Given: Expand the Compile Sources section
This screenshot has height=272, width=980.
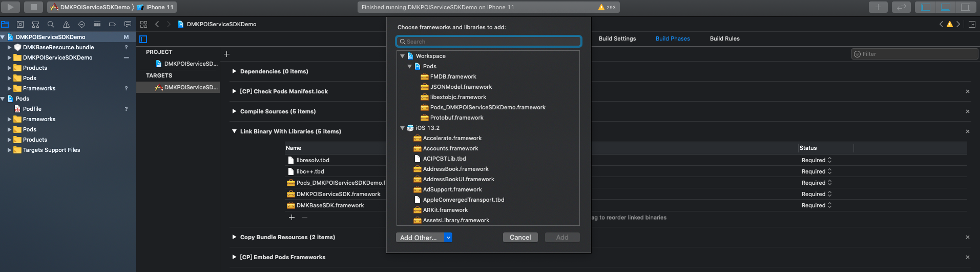Looking at the screenshot, I should click(234, 111).
